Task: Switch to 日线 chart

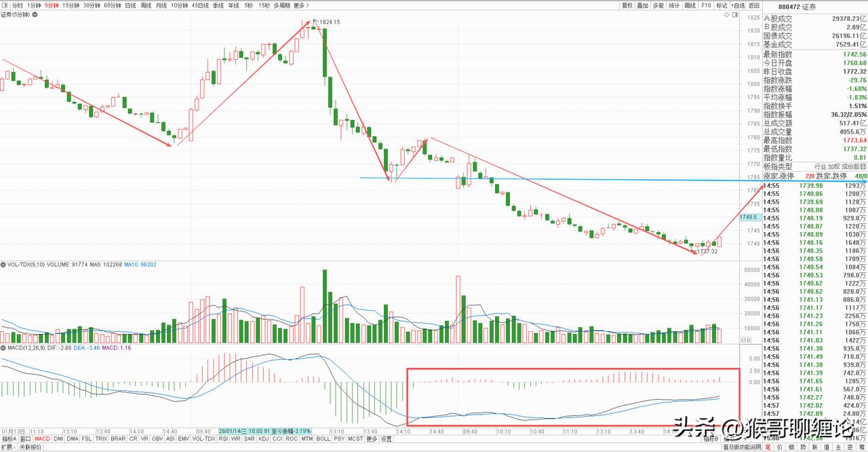Action: coord(130,5)
